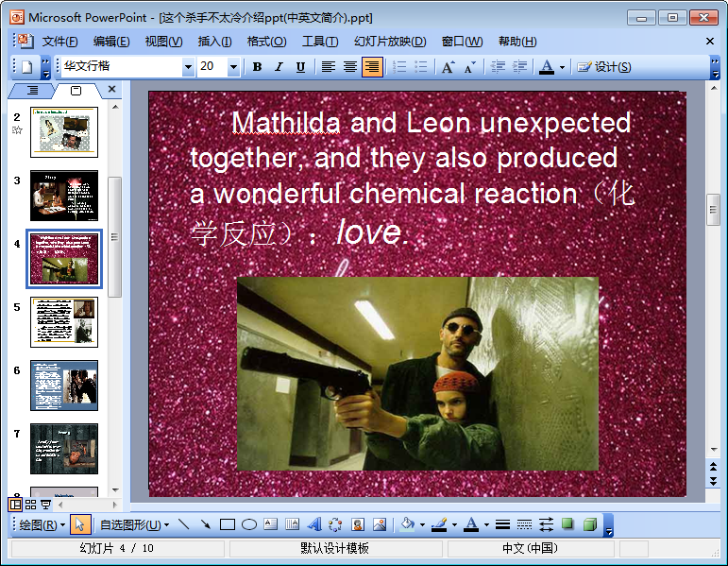Open 帮助(H) menu

(x=517, y=42)
